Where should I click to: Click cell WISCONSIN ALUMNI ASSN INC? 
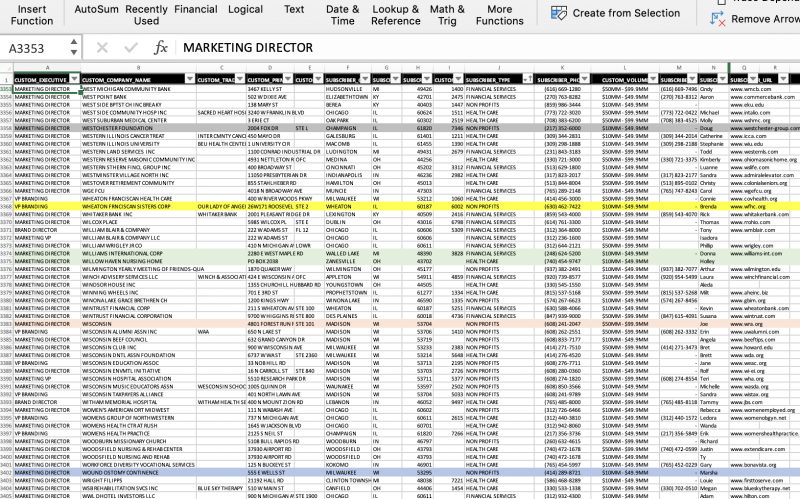(138, 332)
